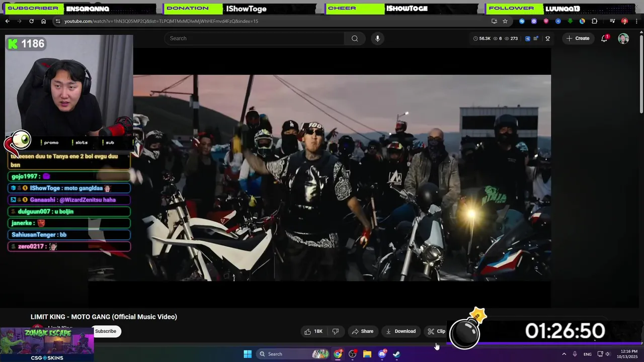Subscribe to the Limit King channel
This screenshot has height=362, width=644.
[106, 331]
